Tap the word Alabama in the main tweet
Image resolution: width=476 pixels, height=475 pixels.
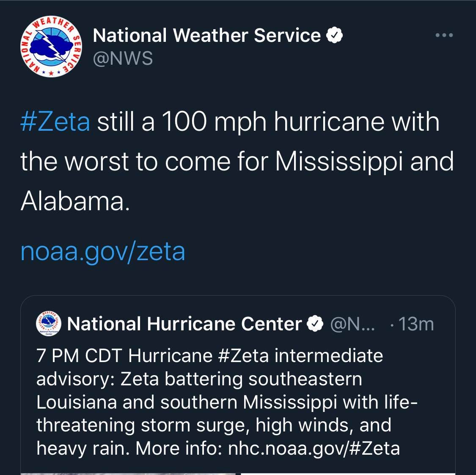[x=75, y=201]
